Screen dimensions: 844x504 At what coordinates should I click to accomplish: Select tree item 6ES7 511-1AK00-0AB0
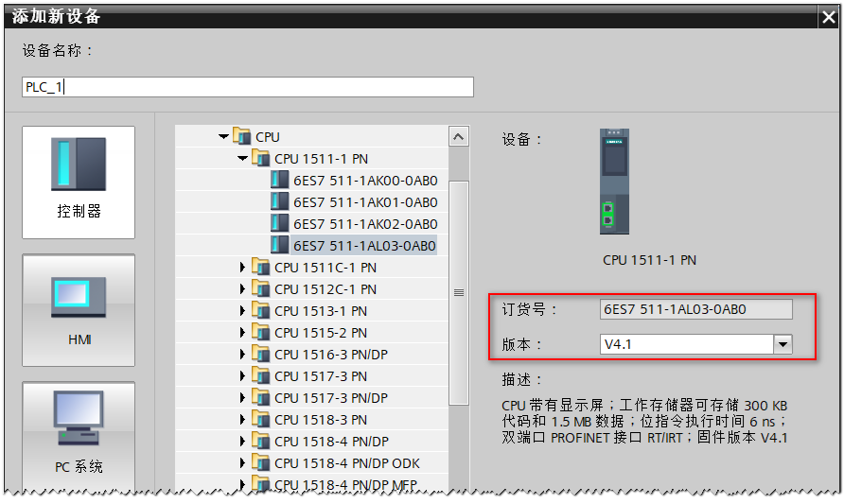[x=365, y=181]
